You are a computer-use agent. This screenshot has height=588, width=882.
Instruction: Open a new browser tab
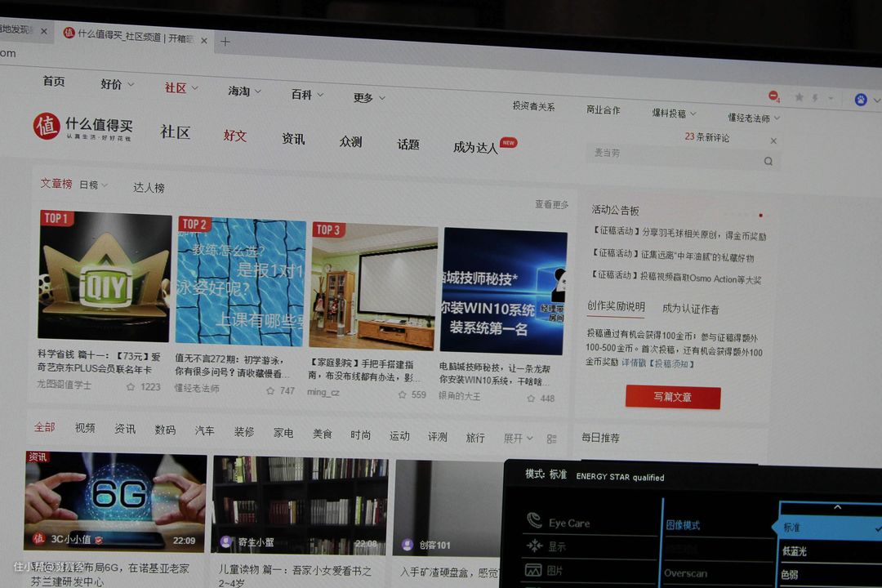tap(225, 42)
